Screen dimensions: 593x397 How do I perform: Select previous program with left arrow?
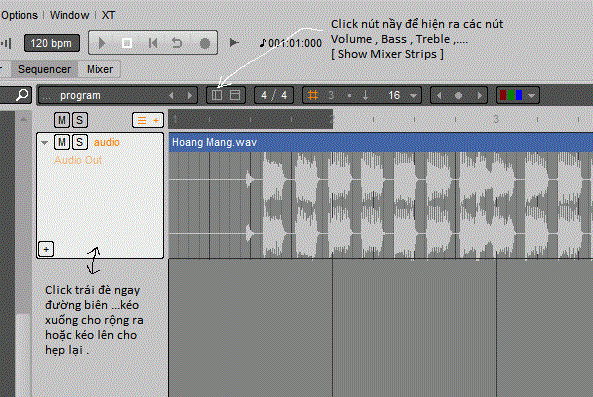(x=171, y=95)
